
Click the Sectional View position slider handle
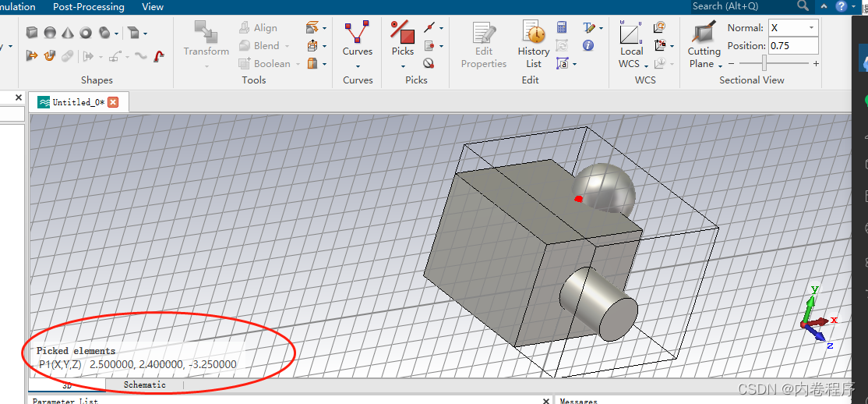[764, 63]
